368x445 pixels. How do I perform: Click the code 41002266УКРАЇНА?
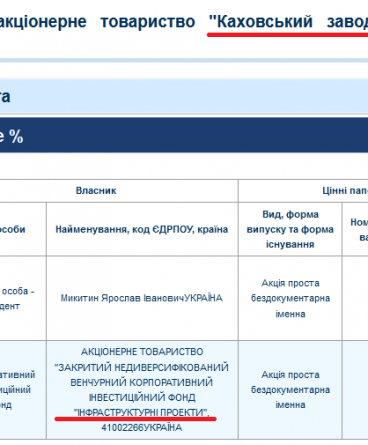[142, 428]
